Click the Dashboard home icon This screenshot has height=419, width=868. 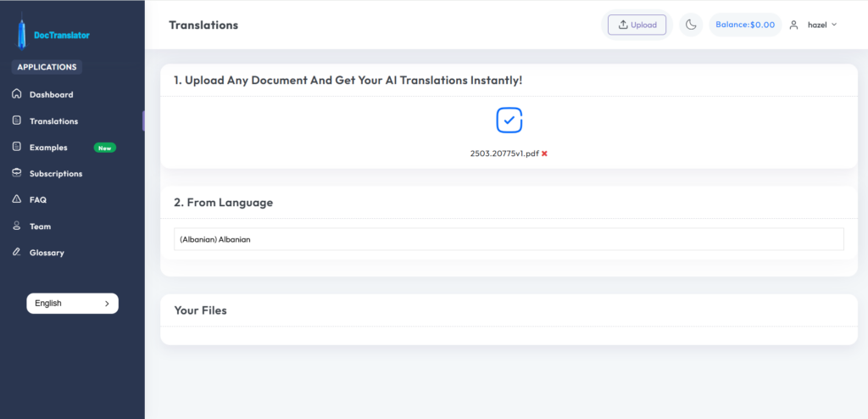(x=17, y=94)
